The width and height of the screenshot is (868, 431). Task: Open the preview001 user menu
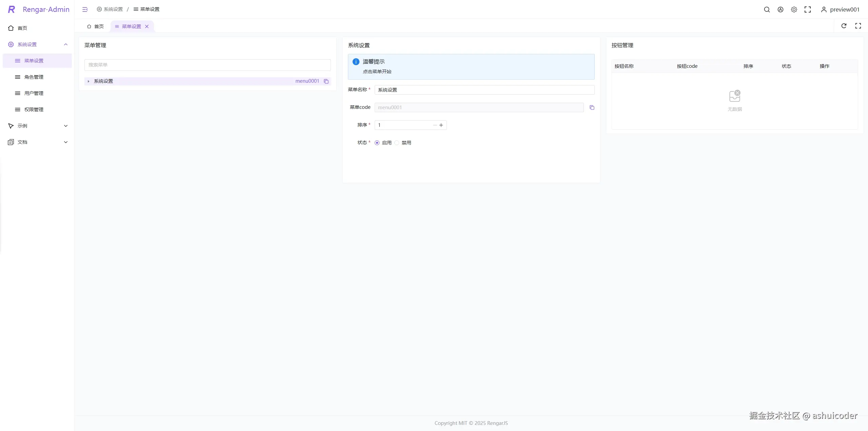click(x=840, y=9)
